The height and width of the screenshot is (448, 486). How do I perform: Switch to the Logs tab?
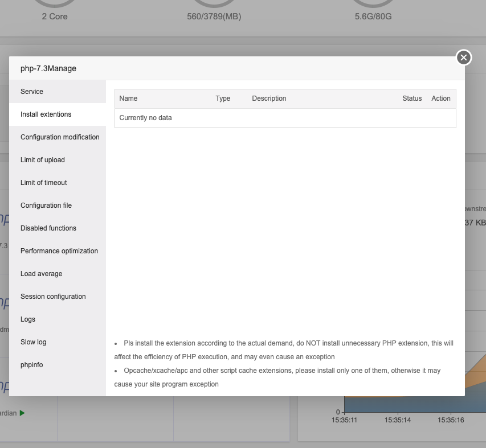[28, 319]
